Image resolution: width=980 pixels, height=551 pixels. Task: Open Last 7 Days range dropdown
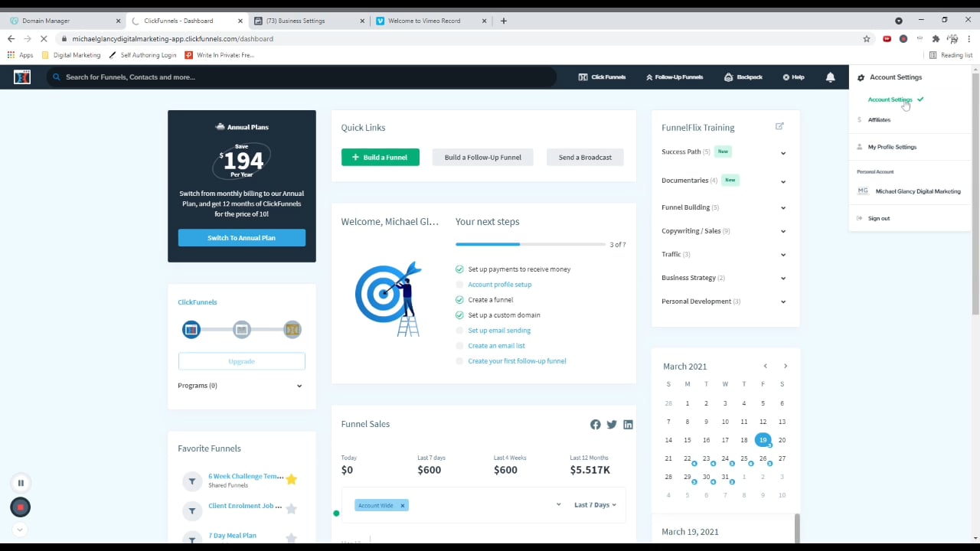(x=595, y=505)
